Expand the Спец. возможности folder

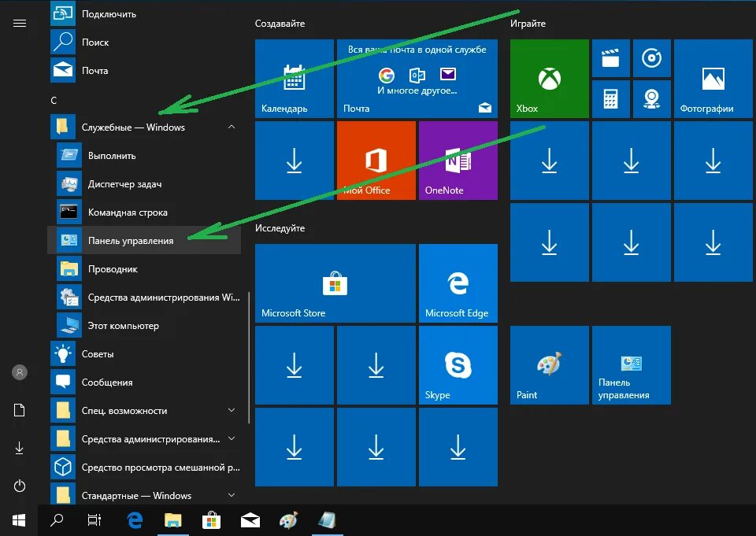click(x=144, y=411)
